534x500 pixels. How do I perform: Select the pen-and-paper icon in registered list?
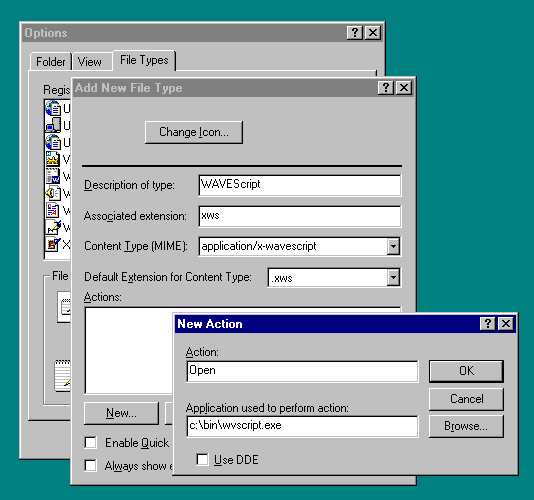click(x=53, y=227)
